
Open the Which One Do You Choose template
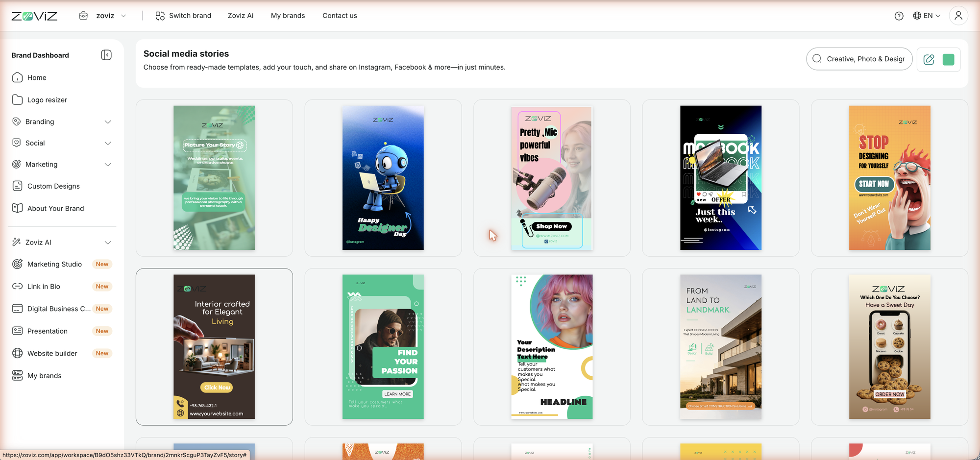point(890,347)
